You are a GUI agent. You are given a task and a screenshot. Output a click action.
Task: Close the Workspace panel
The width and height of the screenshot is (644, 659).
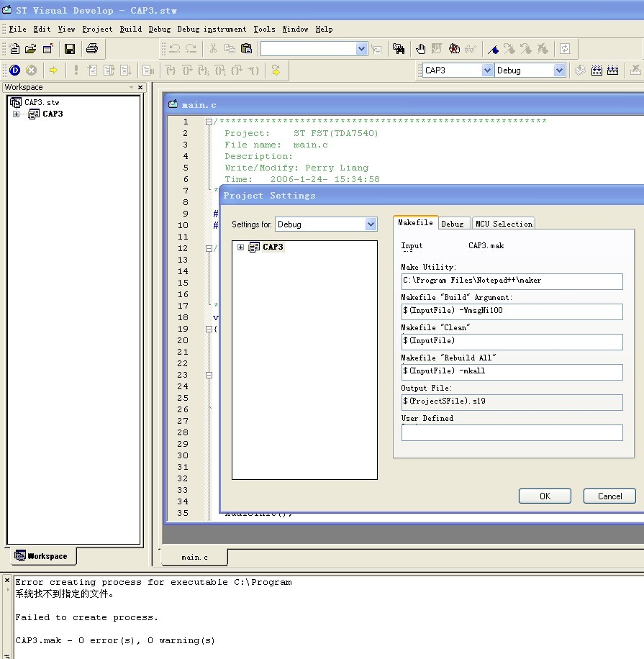(x=140, y=88)
